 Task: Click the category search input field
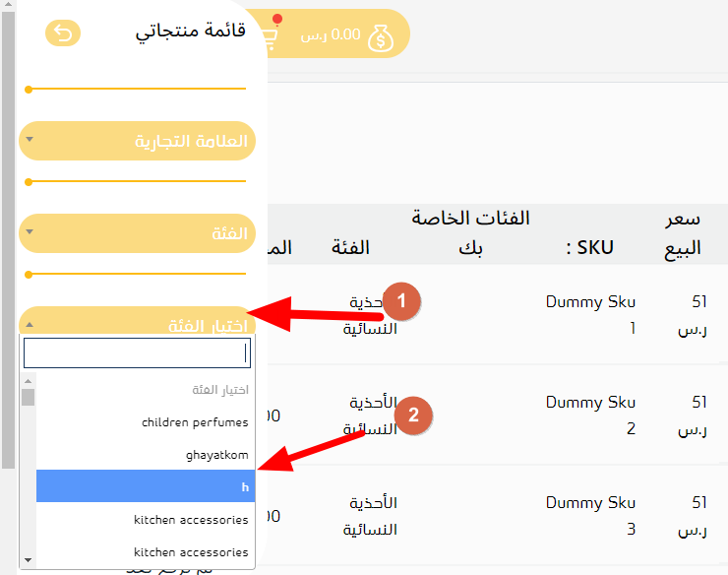point(137,353)
